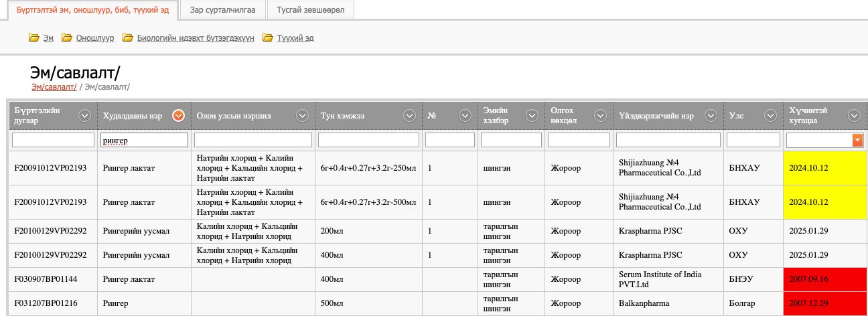The height and width of the screenshot is (316, 868).
Task: Click the Худалдааны нэр filter field containing рингер
Action: 143,140
